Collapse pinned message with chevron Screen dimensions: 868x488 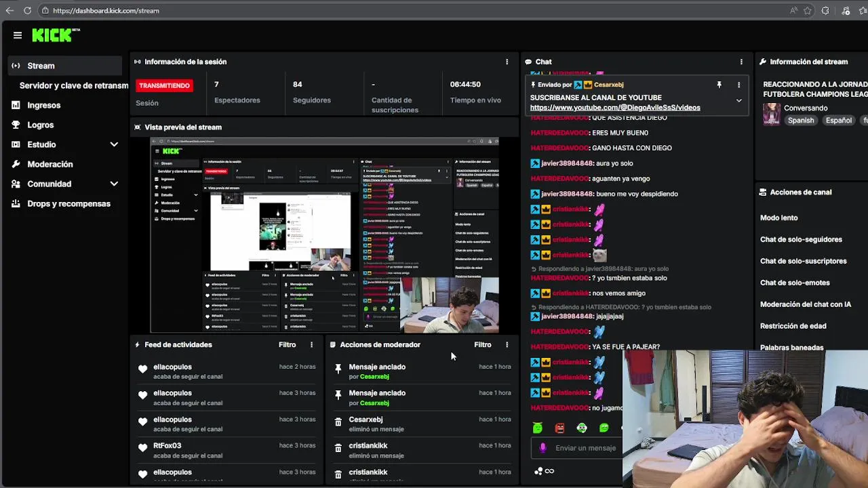(739, 100)
